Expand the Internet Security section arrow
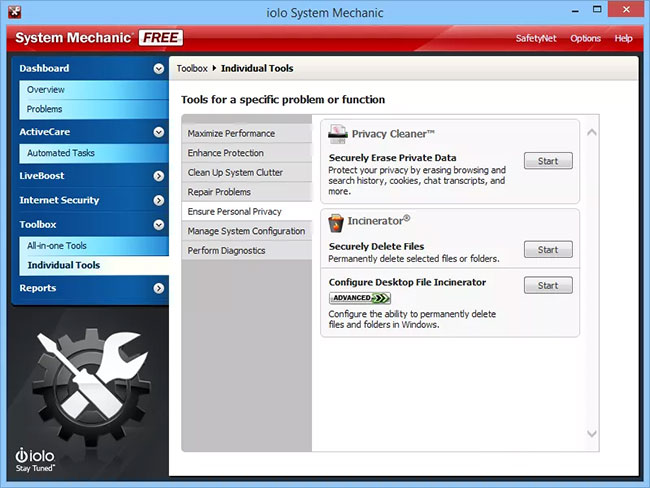 [158, 200]
